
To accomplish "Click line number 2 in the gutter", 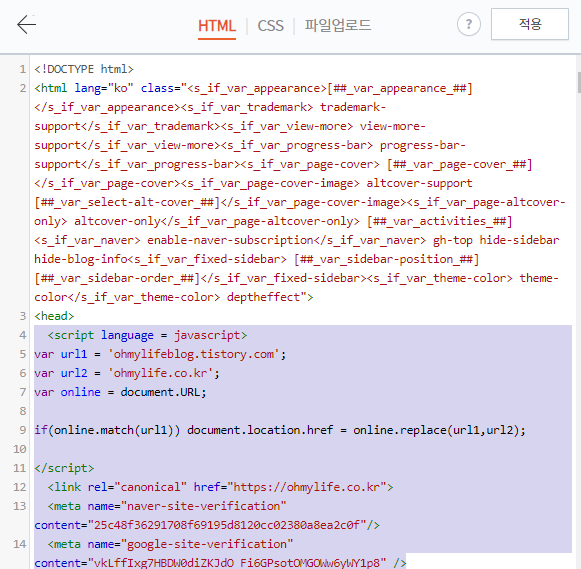I will [23, 88].
